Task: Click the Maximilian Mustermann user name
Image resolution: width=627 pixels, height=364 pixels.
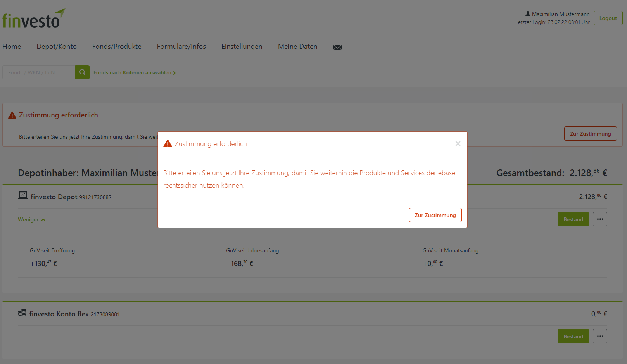Action: (561, 14)
